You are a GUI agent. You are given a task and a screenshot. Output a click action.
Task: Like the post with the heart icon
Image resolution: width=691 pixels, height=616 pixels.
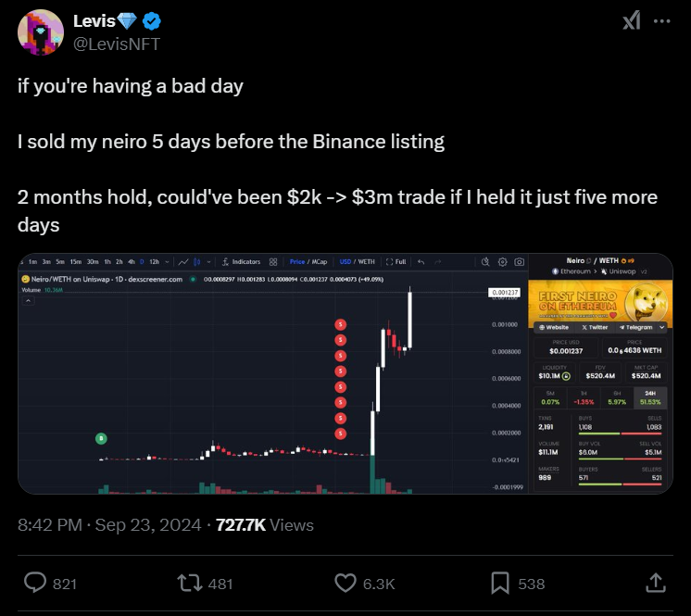345,583
